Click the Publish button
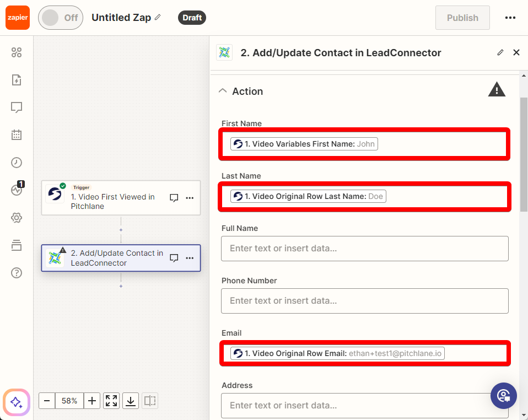 coord(462,18)
